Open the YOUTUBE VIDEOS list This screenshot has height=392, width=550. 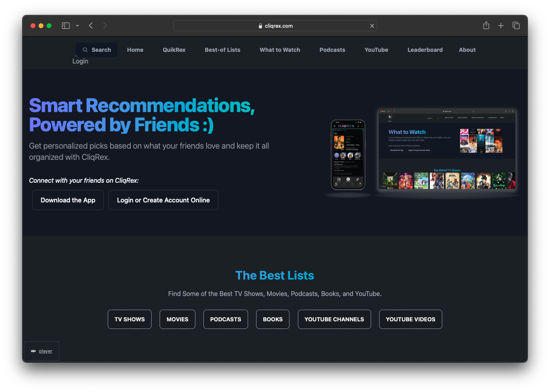click(410, 319)
